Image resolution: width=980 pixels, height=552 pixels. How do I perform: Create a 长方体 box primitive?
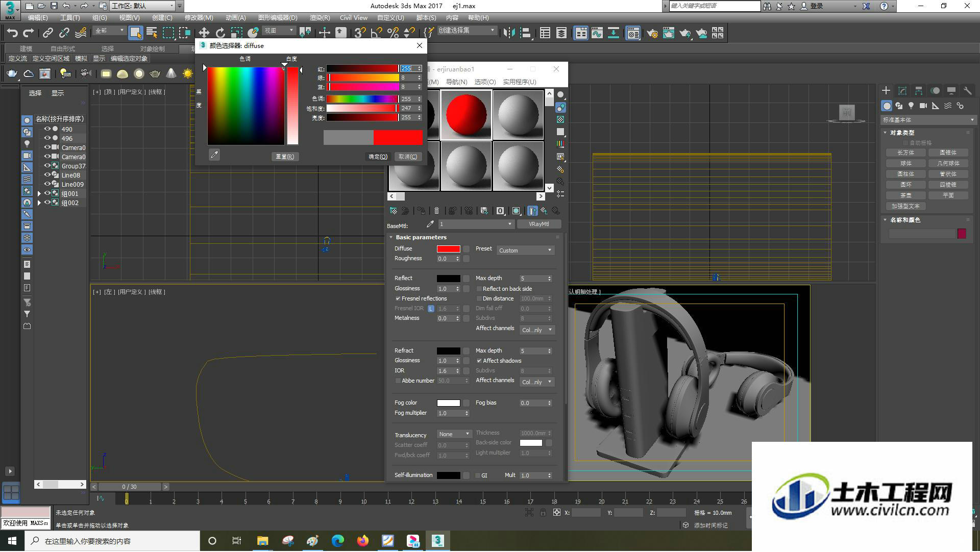906,153
